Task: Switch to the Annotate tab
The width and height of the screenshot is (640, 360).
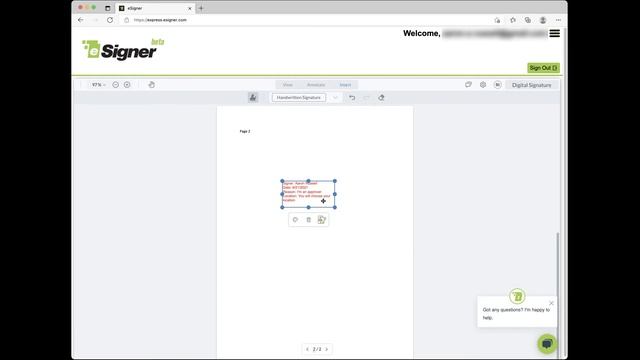Action: click(316, 85)
